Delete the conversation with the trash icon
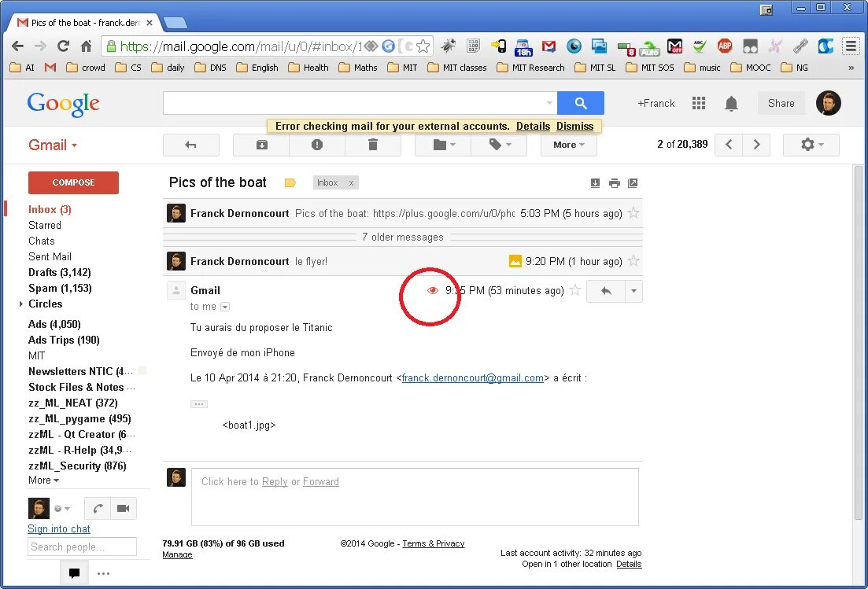Image resolution: width=868 pixels, height=589 pixels. 372,145
